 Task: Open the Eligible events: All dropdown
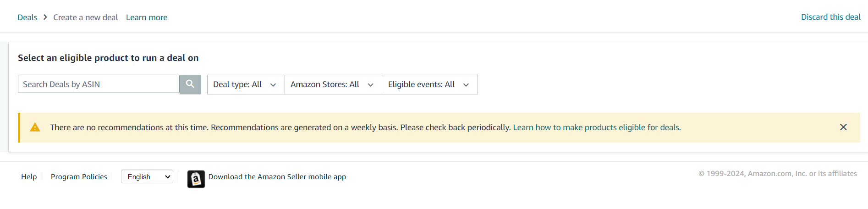pos(430,84)
